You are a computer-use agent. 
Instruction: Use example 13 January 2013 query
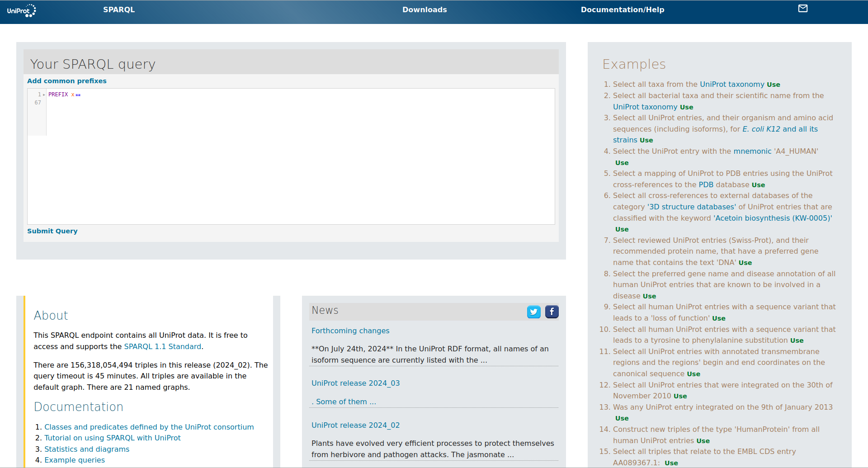coord(622,418)
